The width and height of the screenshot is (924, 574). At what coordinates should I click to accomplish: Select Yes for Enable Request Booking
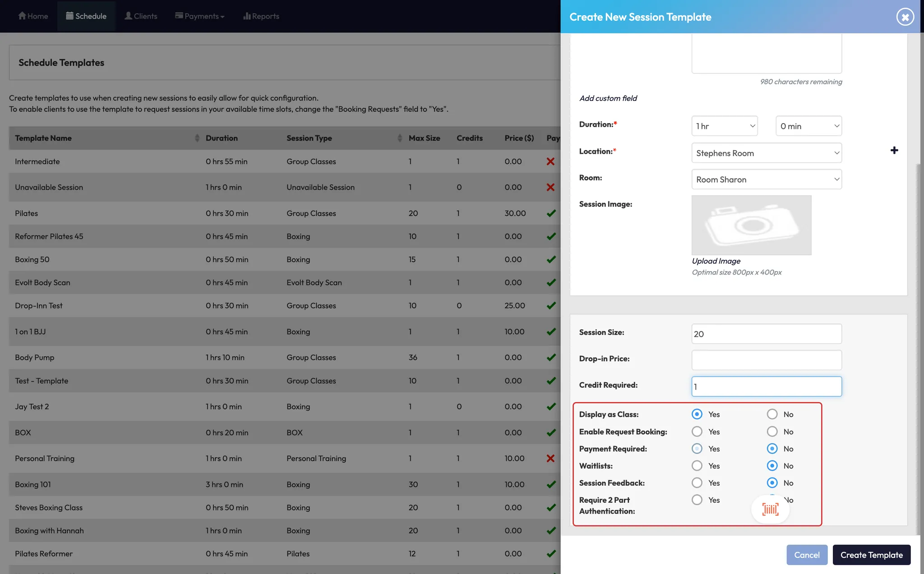[697, 432]
